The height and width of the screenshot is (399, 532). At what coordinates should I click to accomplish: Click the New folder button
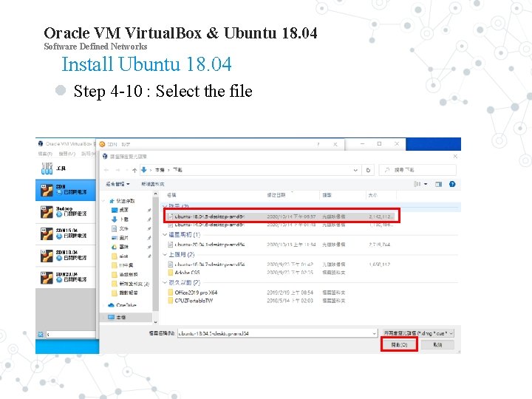tap(153, 184)
